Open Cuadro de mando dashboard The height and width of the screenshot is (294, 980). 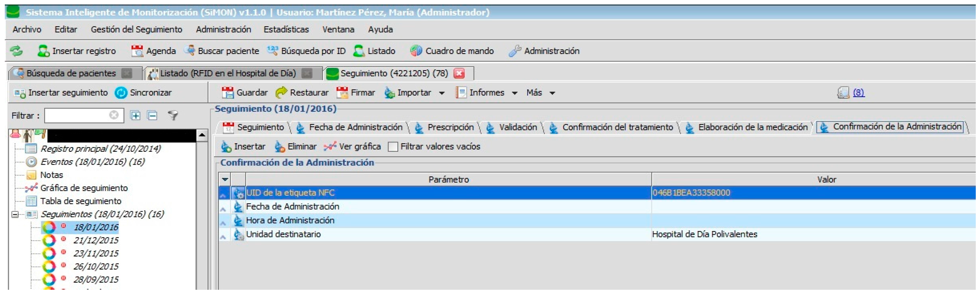(452, 51)
